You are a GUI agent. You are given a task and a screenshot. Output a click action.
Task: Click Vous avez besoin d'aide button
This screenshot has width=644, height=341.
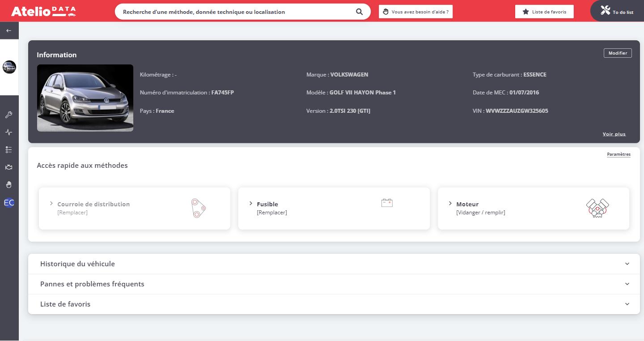coord(416,12)
